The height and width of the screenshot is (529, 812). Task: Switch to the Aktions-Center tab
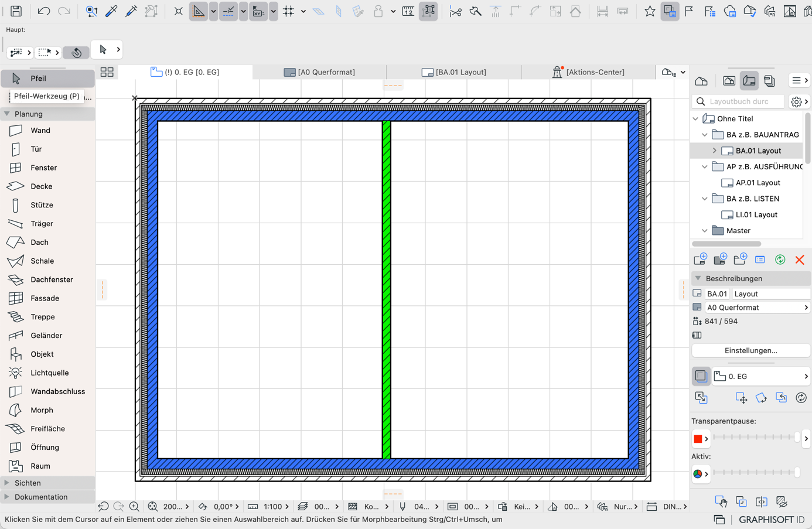[x=588, y=72]
